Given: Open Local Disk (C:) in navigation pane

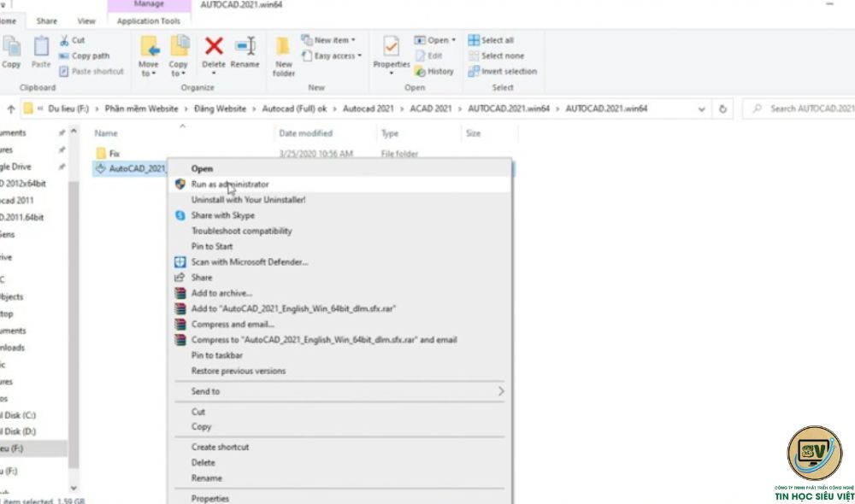Looking at the screenshot, I should tap(19, 415).
